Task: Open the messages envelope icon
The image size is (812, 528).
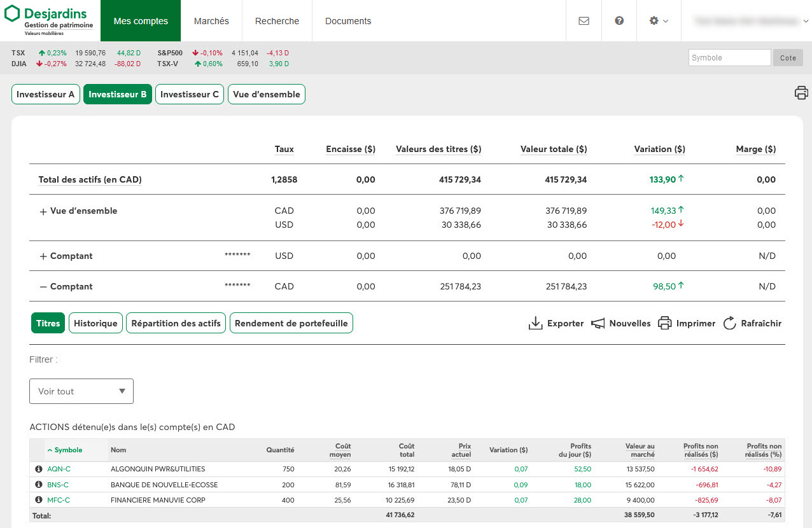Action: click(x=584, y=20)
